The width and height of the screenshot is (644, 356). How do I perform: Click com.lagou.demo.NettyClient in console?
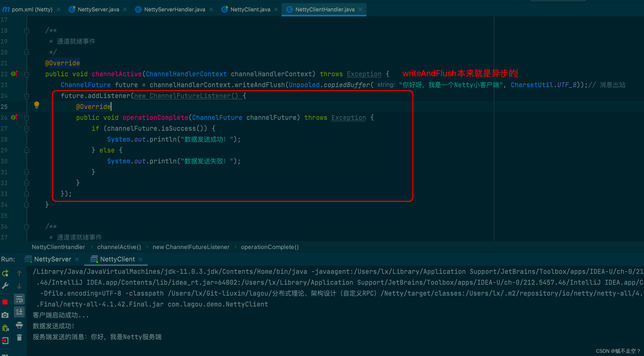[218, 304]
